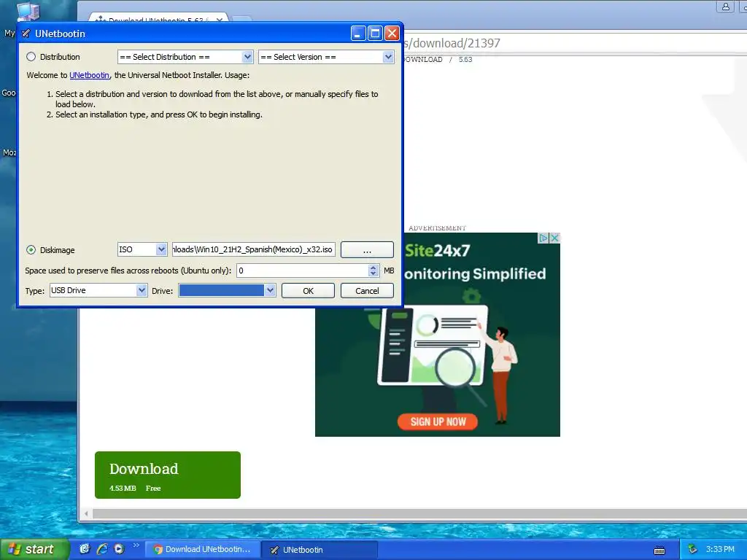Launch Internet Explorer from quick launch

click(102, 549)
